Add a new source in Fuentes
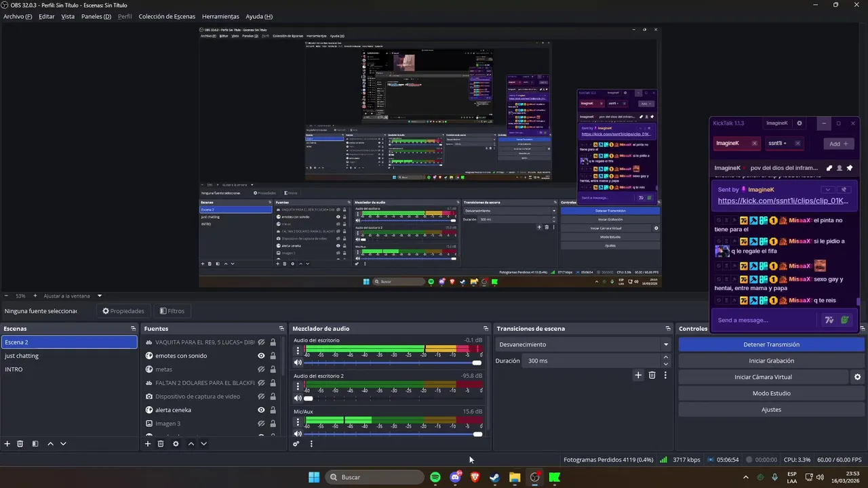The height and width of the screenshot is (488, 868). pos(148,444)
